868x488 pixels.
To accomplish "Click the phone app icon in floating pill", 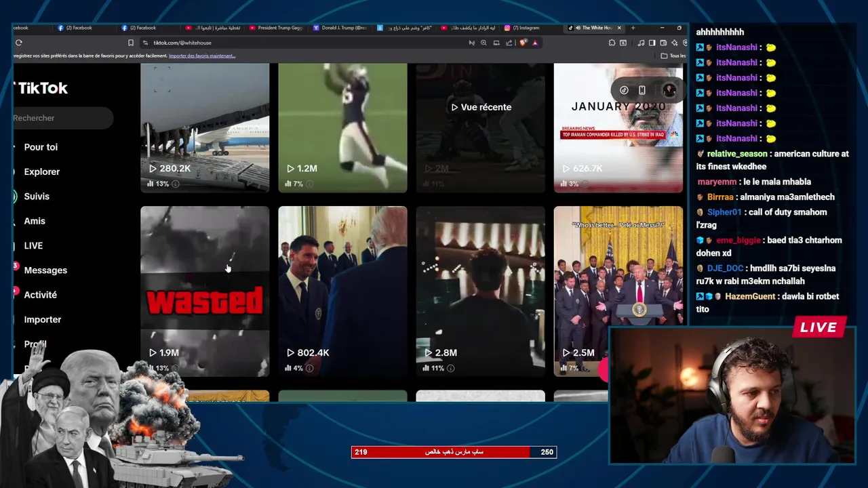I will pyautogui.click(x=642, y=90).
